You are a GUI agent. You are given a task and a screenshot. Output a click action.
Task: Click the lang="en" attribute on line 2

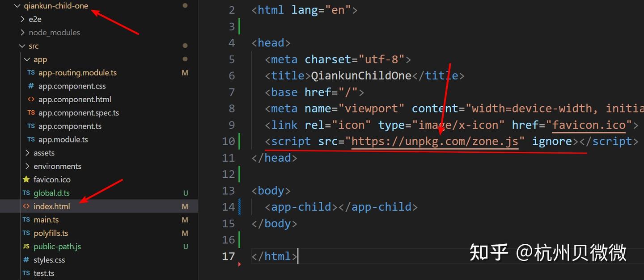click(321, 10)
